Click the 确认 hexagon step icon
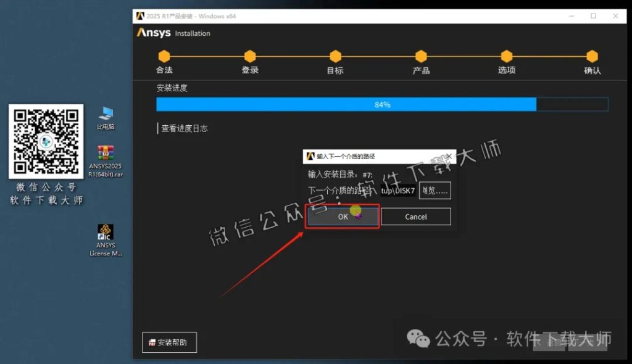The width and height of the screenshot is (632, 364). (592, 55)
